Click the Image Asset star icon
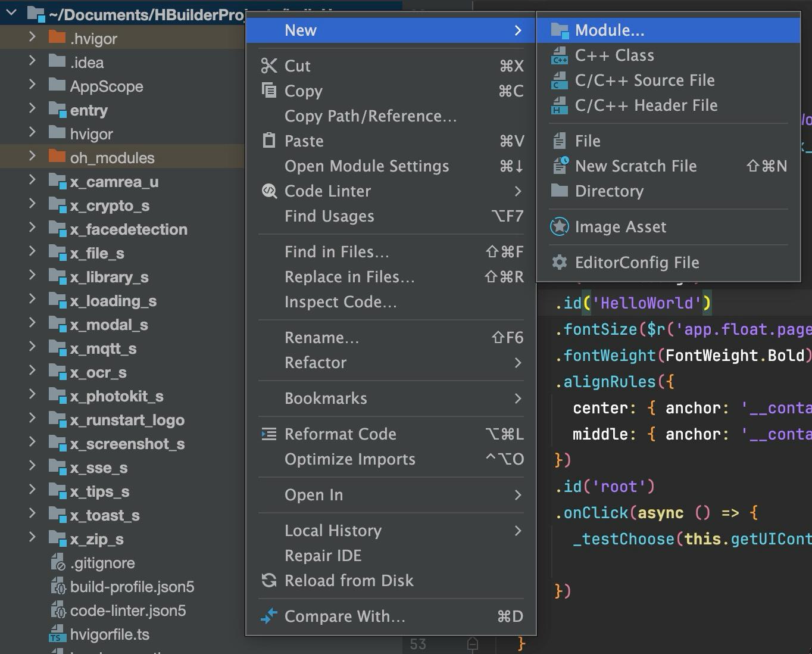Screen dimensions: 812x654 (559, 227)
